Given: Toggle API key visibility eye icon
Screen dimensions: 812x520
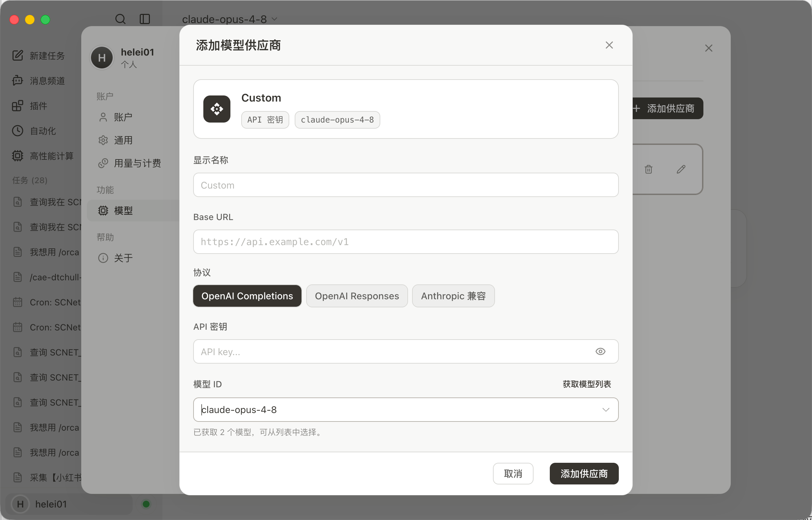Looking at the screenshot, I should pos(601,351).
